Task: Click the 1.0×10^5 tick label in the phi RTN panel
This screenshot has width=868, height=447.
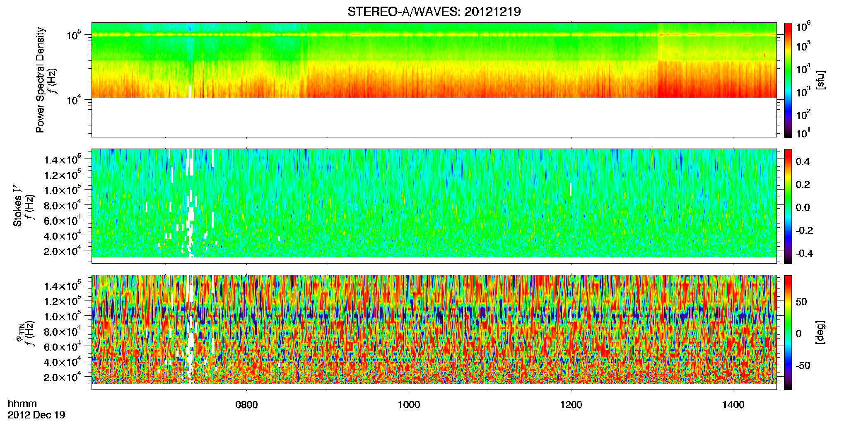Action: tap(63, 316)
